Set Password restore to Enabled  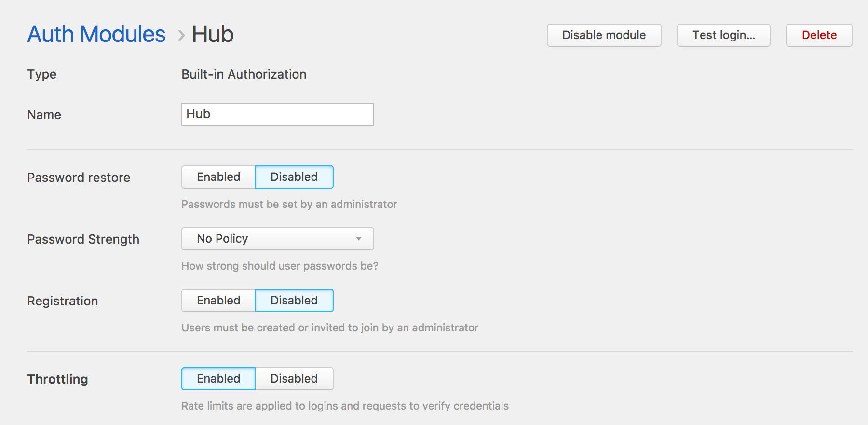point(218,177)
